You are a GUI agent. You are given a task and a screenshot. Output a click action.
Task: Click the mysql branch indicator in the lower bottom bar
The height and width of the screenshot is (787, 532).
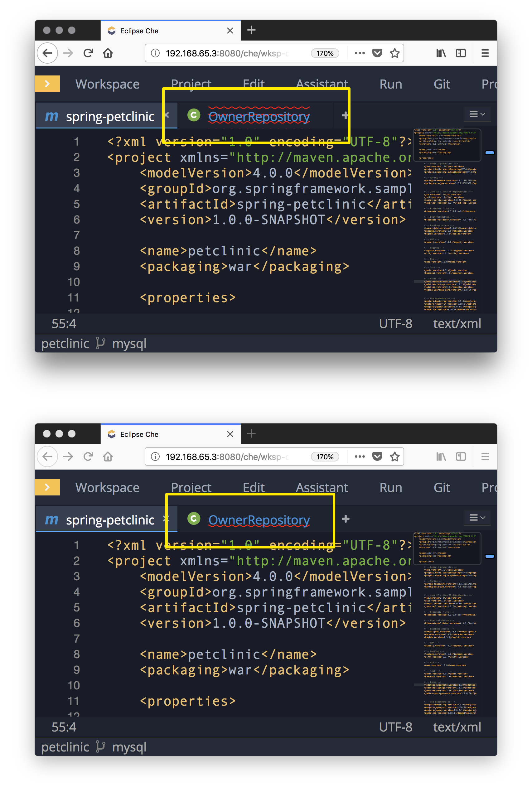(129, 747)
